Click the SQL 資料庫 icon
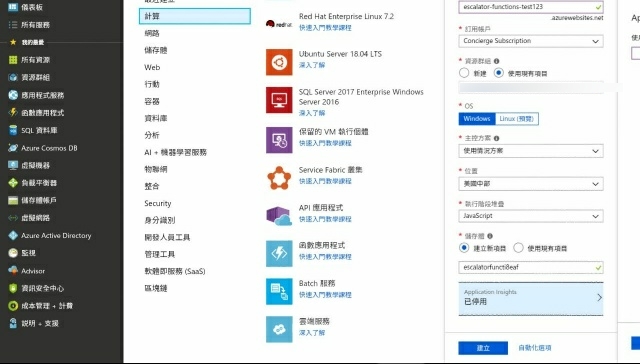Viewport: 640px width, 364px height. [13, 130]
